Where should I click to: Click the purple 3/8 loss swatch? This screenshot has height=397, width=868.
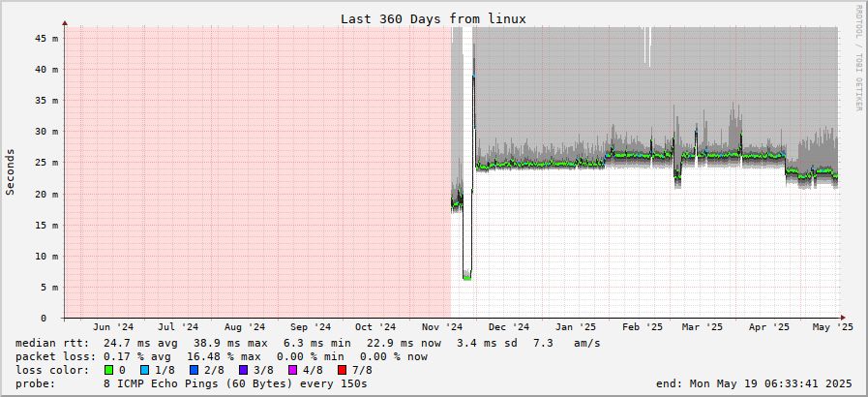(245, 370)
